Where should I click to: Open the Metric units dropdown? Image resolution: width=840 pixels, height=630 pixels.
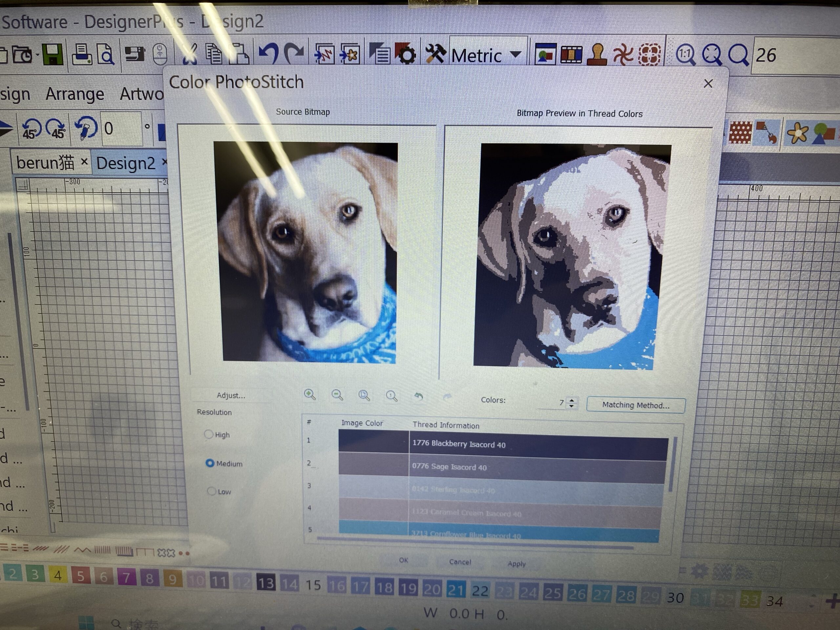pyautogui.click(x=515, y=55)
